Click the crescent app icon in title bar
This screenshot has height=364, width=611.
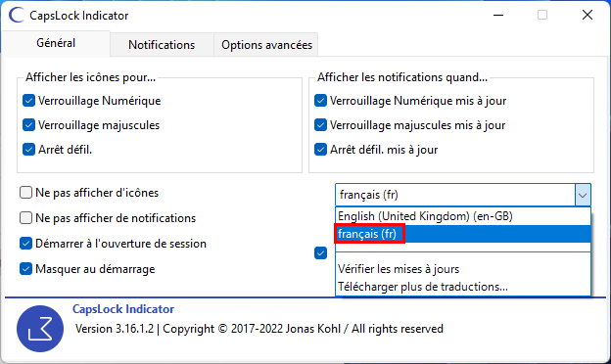[17, 16]
